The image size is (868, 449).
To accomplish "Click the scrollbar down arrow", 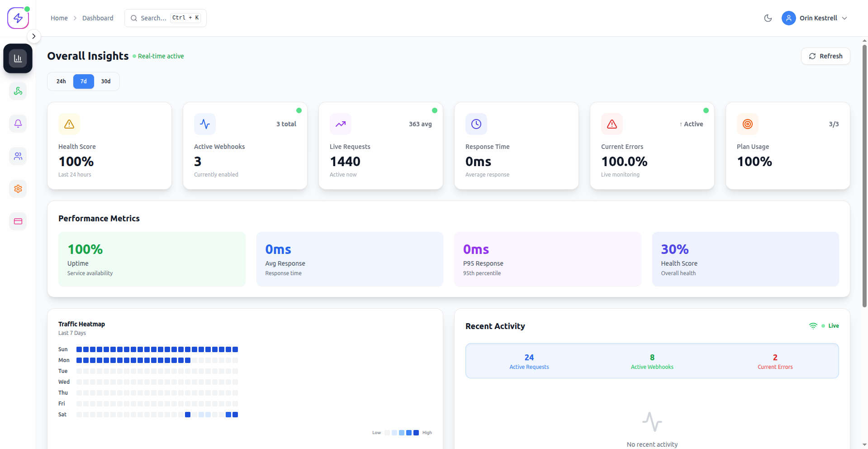I will point(864,445).
